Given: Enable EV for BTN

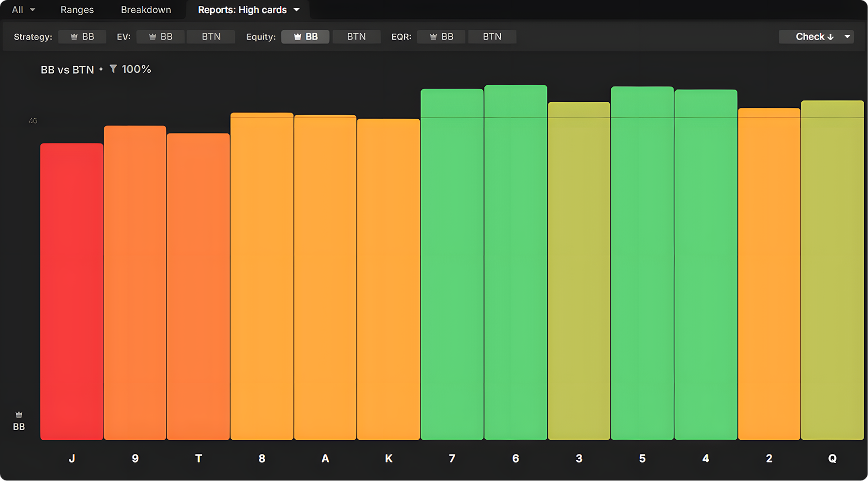Looking at the screenshot, I should point(211,36).
